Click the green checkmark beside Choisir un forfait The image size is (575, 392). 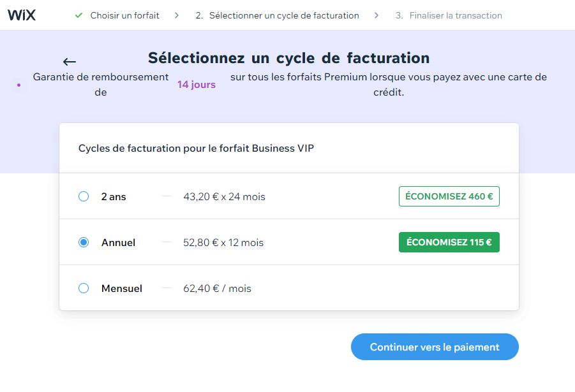tap(78, 15)
